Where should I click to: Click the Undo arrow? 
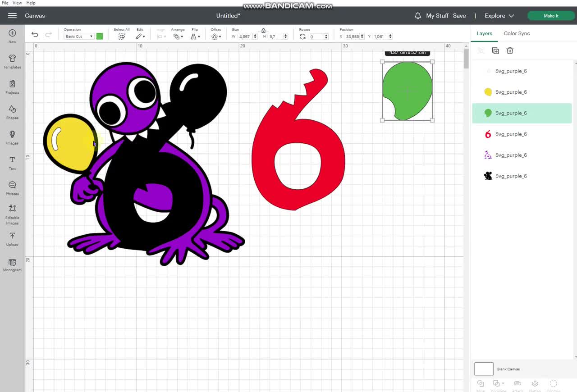pyautogui.click(x=35, y=35)
